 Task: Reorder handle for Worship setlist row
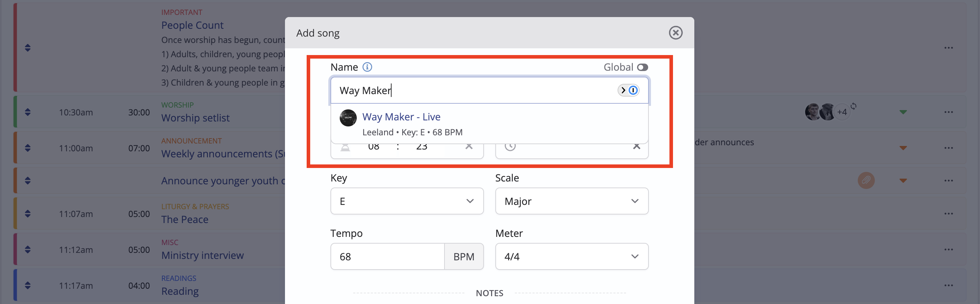point(27,112)
